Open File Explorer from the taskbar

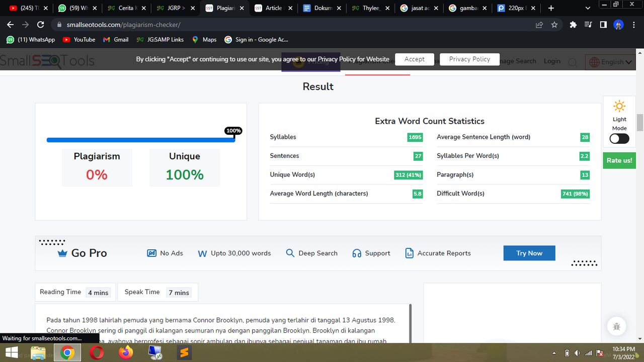point(38,353)
